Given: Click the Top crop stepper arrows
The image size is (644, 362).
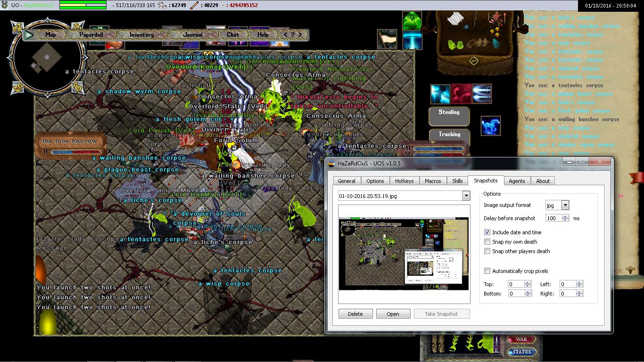Looking at the screenshot, I should click(x=528, y=284).
